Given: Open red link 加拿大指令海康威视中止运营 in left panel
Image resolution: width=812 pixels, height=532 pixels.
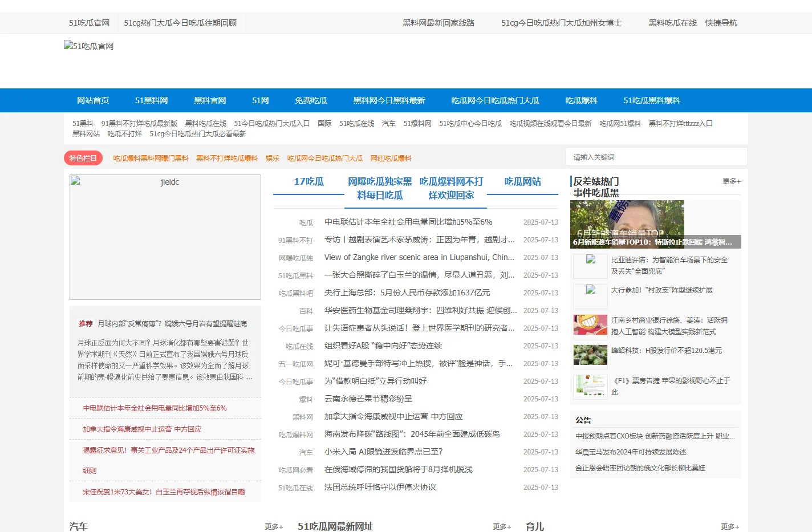Looking at the screenshot, I should coord(142,429).
